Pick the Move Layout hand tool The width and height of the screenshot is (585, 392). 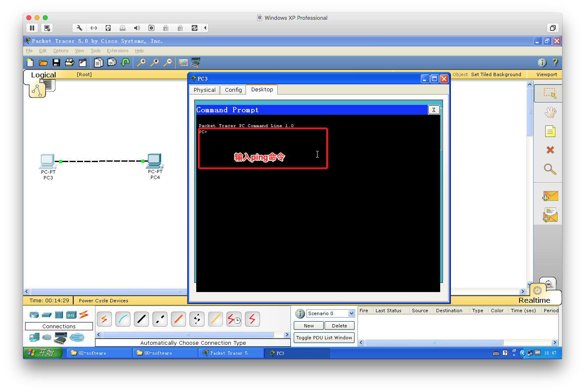(x=550, y=112)
